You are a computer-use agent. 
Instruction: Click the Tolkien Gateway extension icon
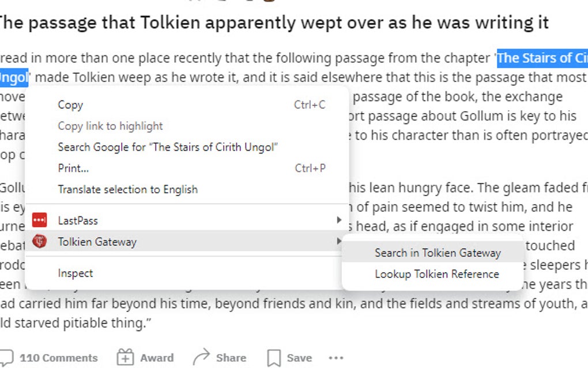(39, 242)
